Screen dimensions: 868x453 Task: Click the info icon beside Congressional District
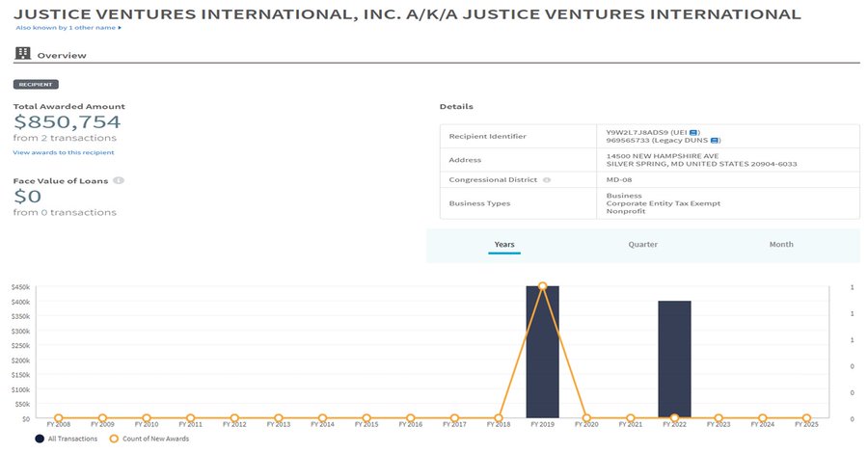[x=547, y=180]
